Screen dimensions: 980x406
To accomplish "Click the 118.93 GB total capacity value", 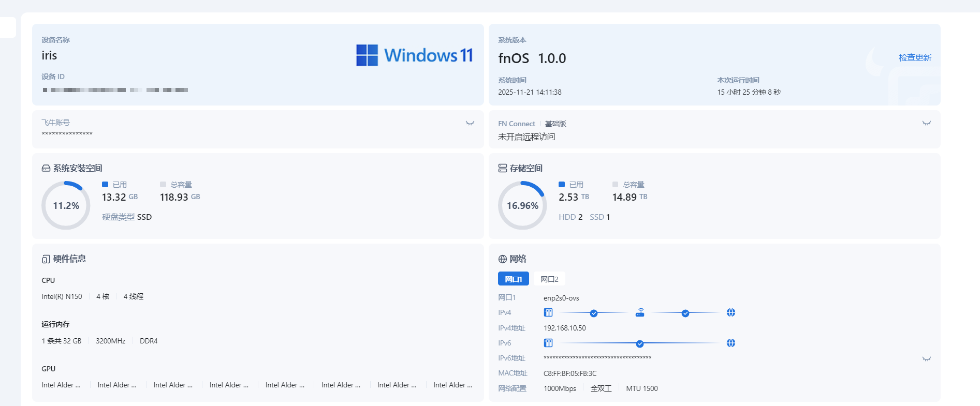I will (x=180, y=197).
